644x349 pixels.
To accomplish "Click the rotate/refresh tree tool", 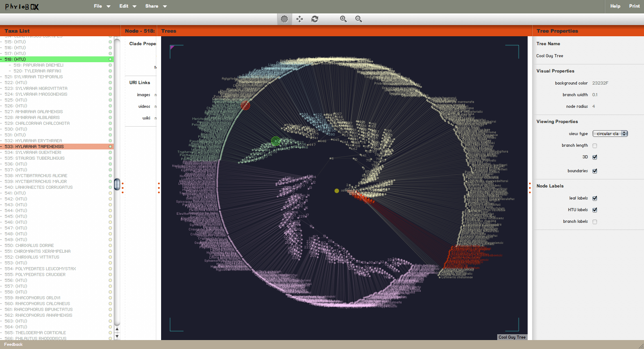I will pos(315,19).
